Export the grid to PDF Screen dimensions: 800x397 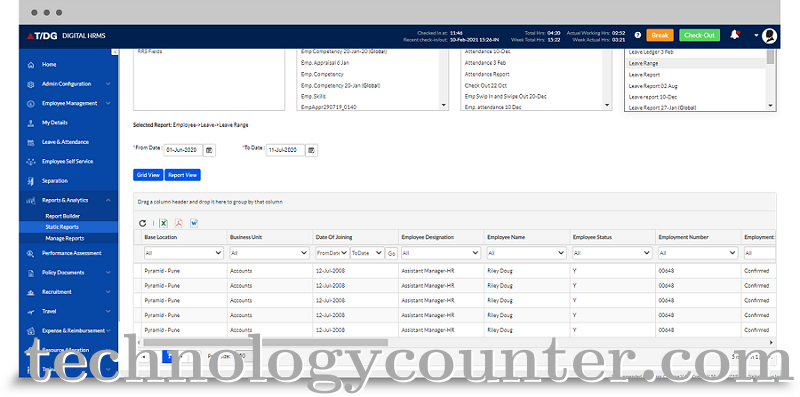[179, 223]
